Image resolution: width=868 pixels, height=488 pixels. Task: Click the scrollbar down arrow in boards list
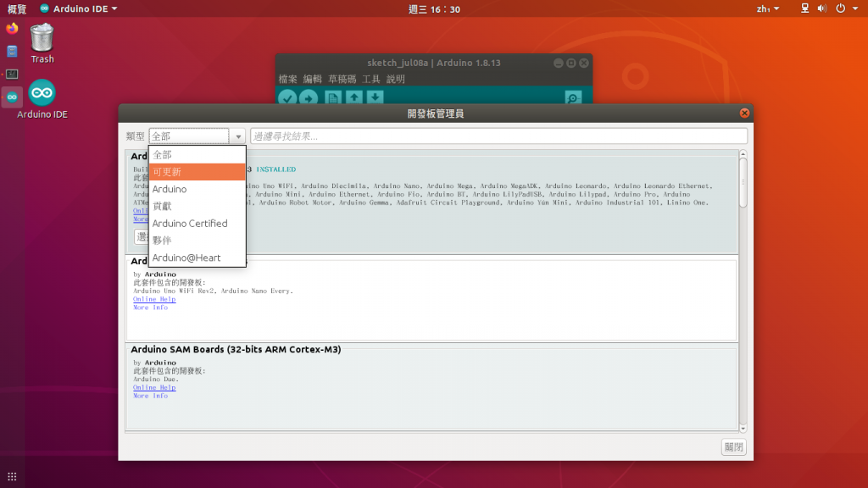click(743, 428)
